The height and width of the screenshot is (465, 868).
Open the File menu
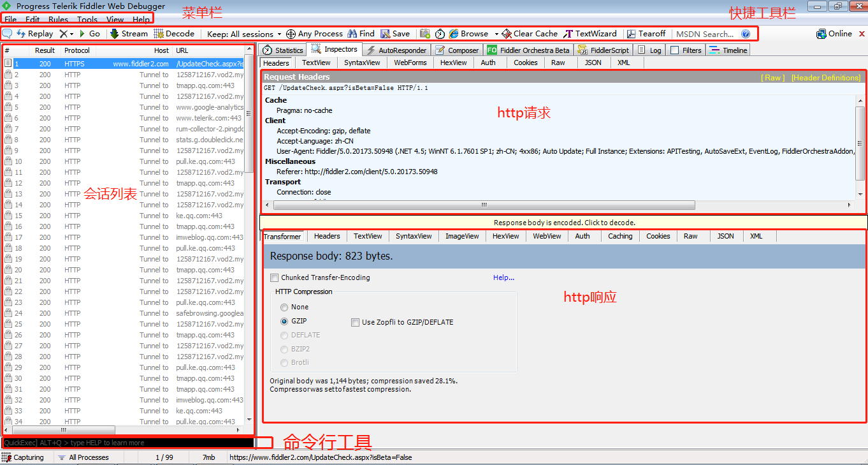pyautogui.click(x=10, y=20)
